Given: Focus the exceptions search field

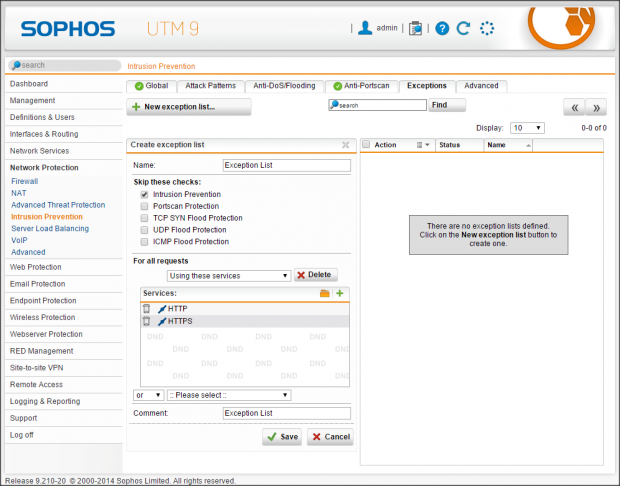Looking at the screenshot, I should point(377,105).
